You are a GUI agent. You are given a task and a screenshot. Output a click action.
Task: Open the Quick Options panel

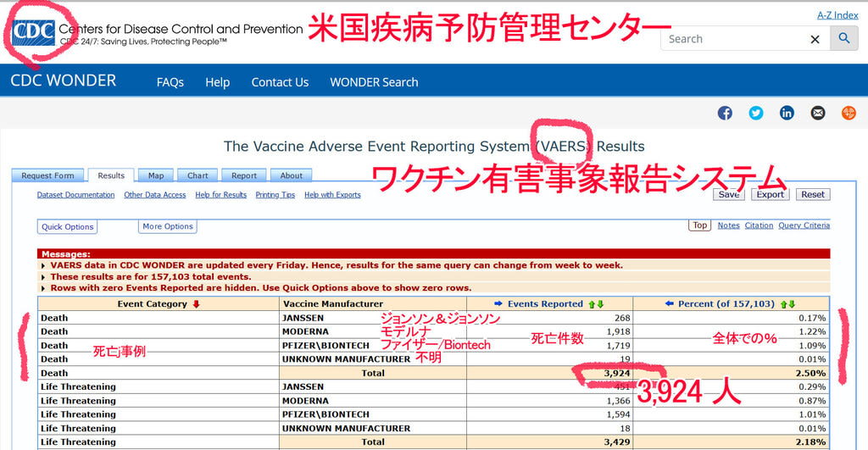coord(68,227)
